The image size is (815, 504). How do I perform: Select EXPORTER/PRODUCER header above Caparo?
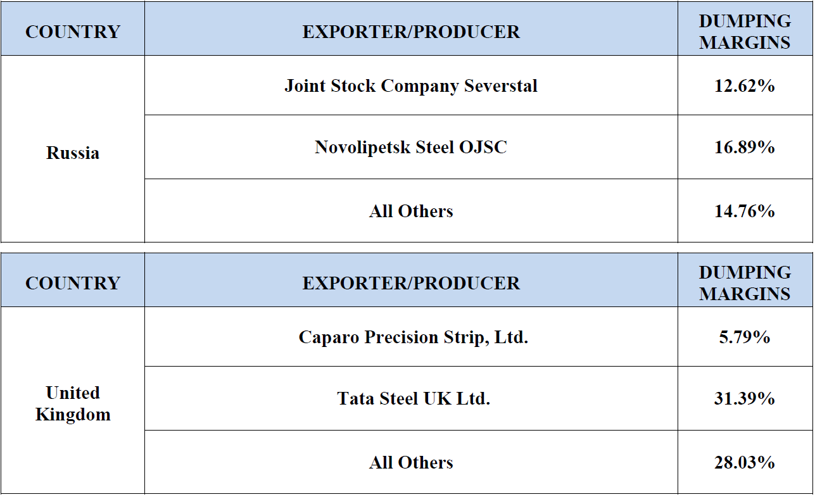(411, 283)
